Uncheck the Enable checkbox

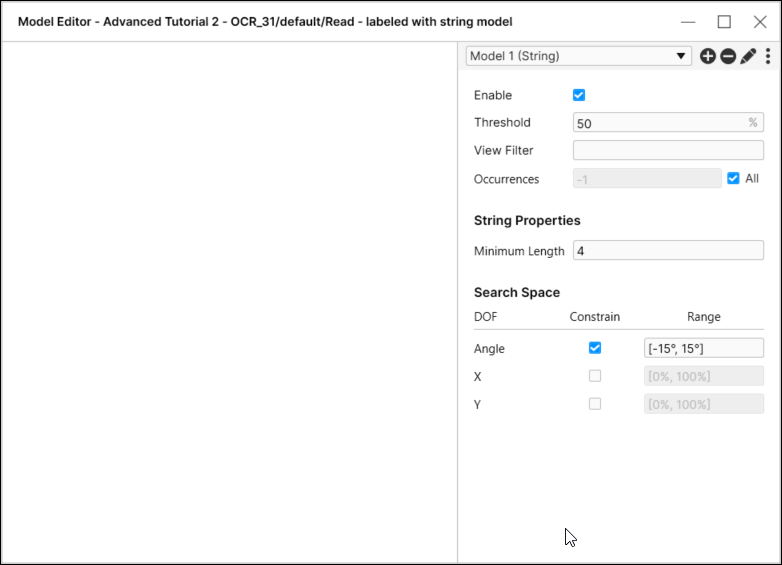click(579, 95)
